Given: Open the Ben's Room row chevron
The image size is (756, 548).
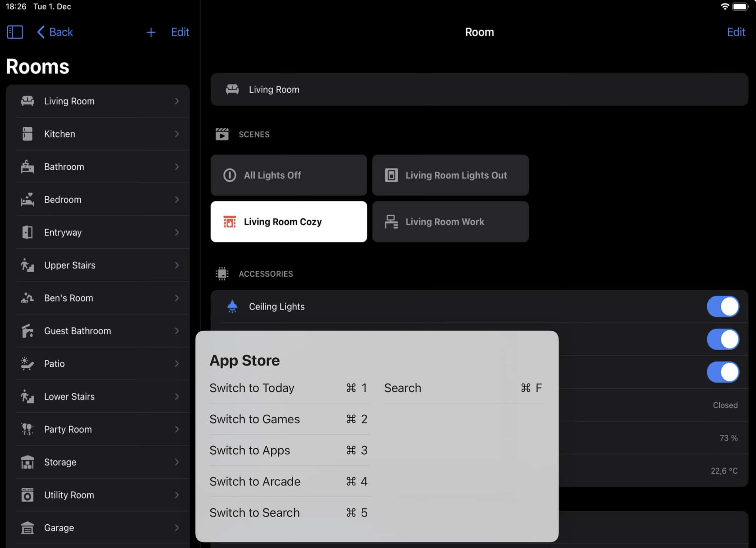Looking at the screenshot, I should click(x=177, y=298).
